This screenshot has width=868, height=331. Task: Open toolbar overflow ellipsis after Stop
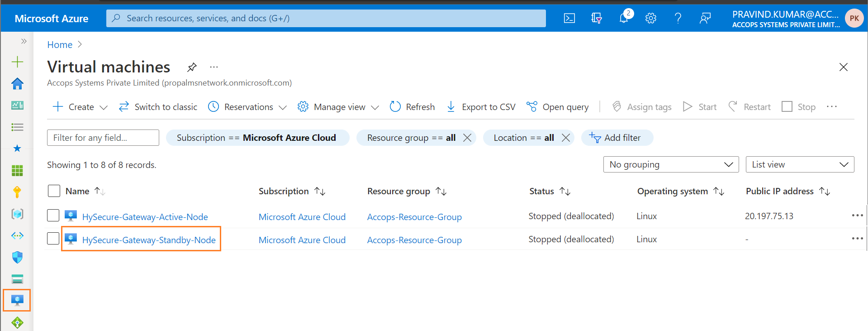tap(832, 107)
